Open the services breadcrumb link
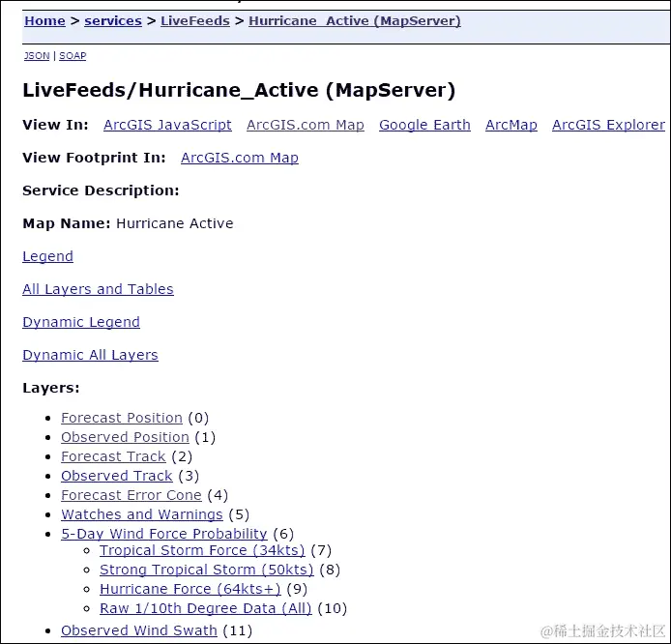Image resolution: width=671 pixels, height=644 pixels. pos(113,20)
